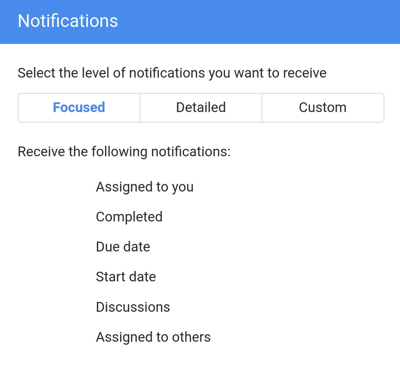Image resolution: width=400 pixels, height=368 pixels.
Task: Pick Custom to configure notifications individually
Action: 323,108
